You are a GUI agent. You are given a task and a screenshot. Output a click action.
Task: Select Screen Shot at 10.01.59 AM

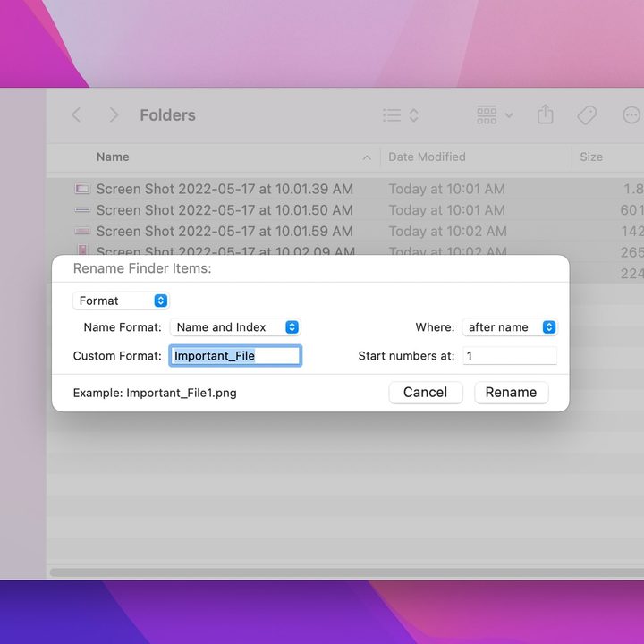point(225,232)
